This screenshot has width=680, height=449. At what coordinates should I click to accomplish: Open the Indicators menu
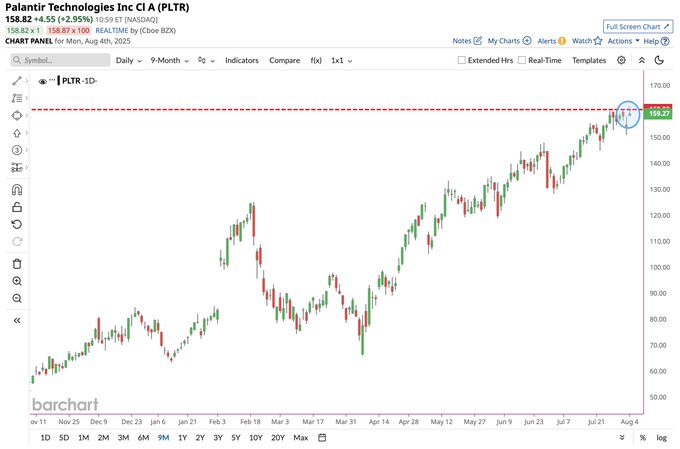coord(242,60)
